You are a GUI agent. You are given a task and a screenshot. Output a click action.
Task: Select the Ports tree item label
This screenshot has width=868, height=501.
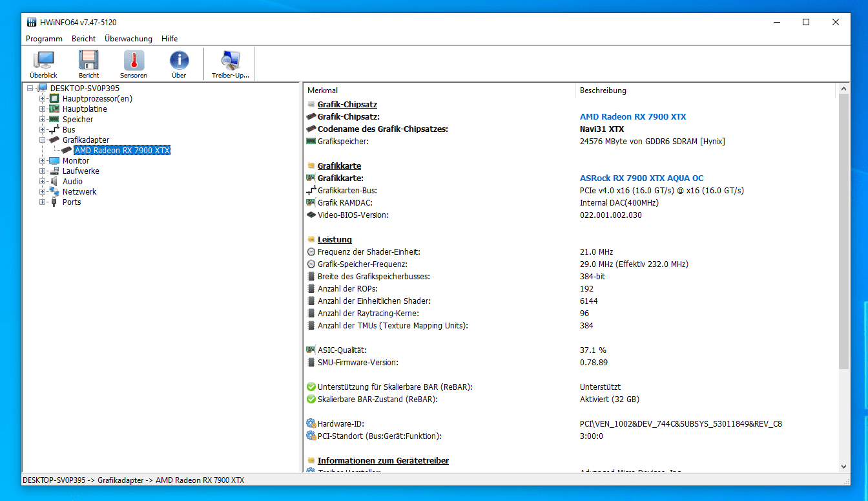72,202
